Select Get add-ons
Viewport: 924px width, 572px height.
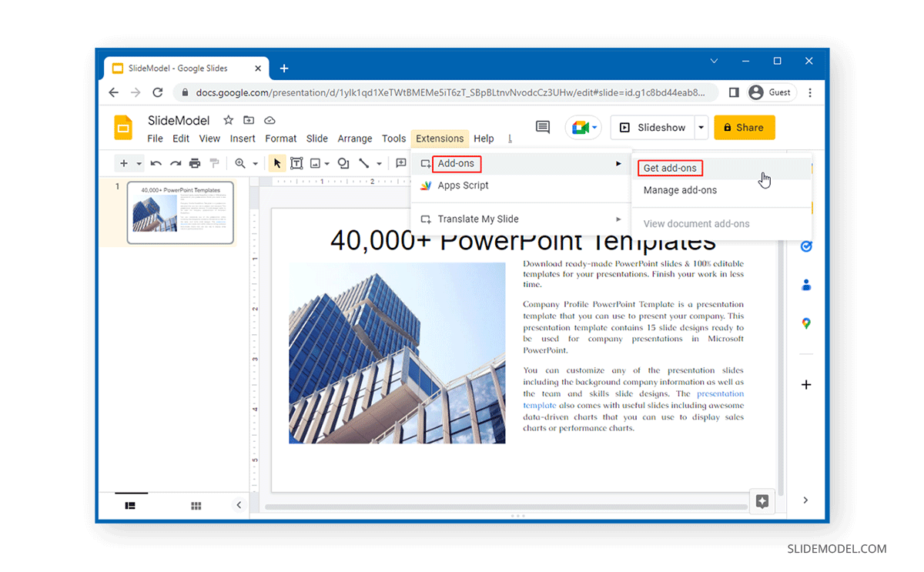[721, 169]
